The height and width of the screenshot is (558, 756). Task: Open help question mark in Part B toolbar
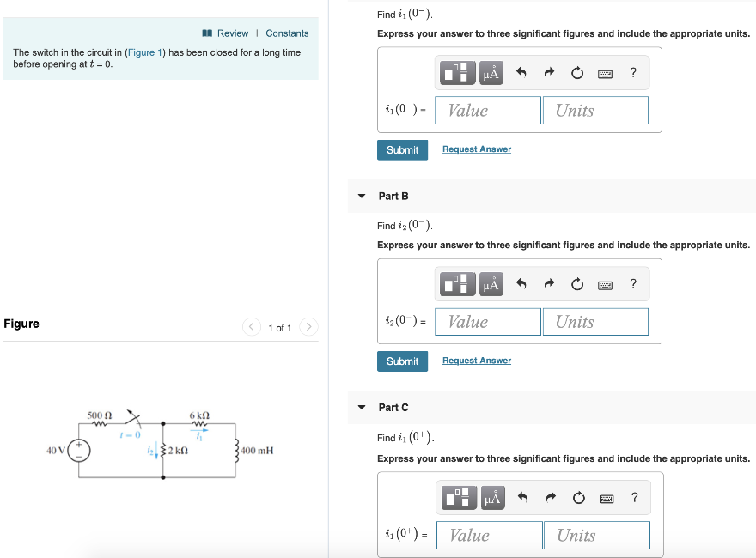pos(633,284)
